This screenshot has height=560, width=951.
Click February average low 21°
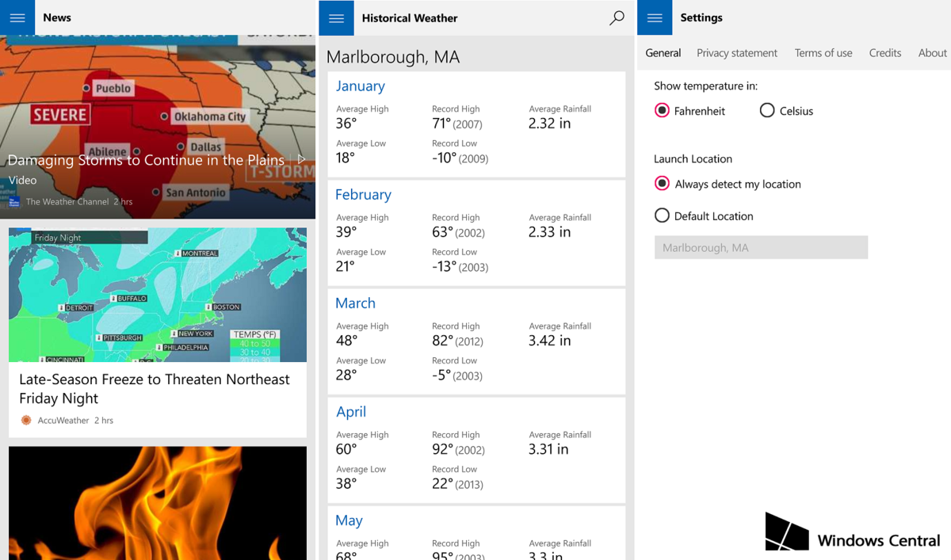(346, 266)
